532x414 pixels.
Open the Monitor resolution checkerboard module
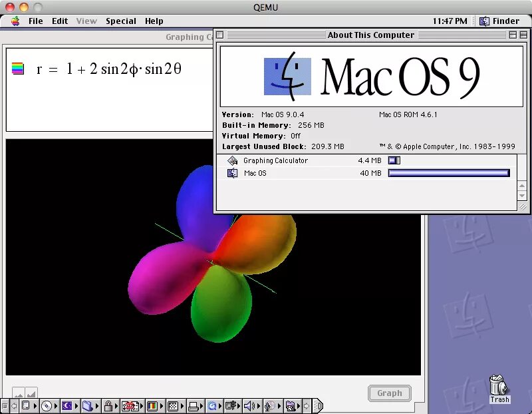click(x=175, y=406)
